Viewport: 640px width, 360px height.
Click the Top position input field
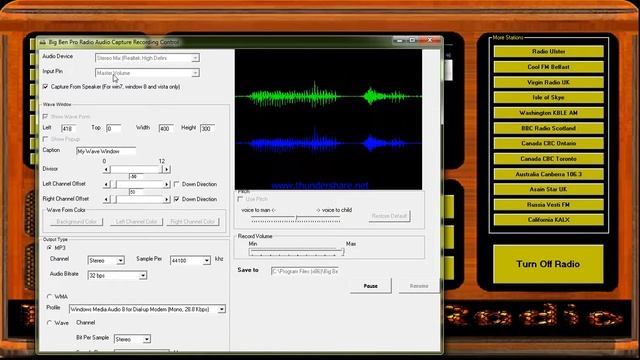(113, 129)
